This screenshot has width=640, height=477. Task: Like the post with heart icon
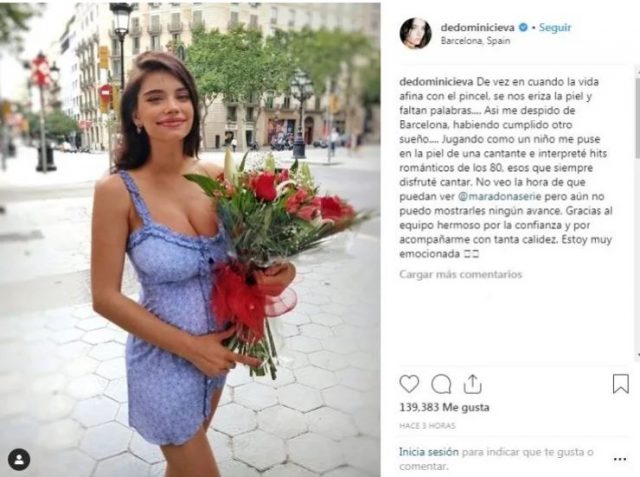(409, 384)
